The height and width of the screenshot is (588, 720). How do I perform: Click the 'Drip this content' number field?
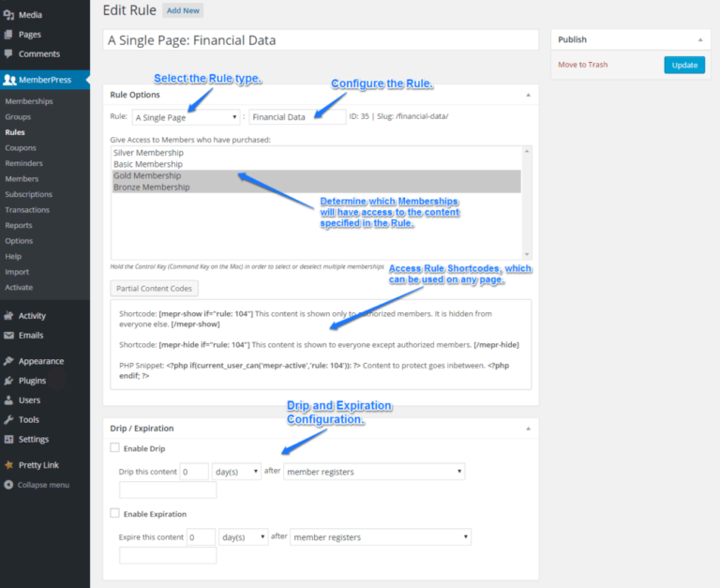[194, 472]
